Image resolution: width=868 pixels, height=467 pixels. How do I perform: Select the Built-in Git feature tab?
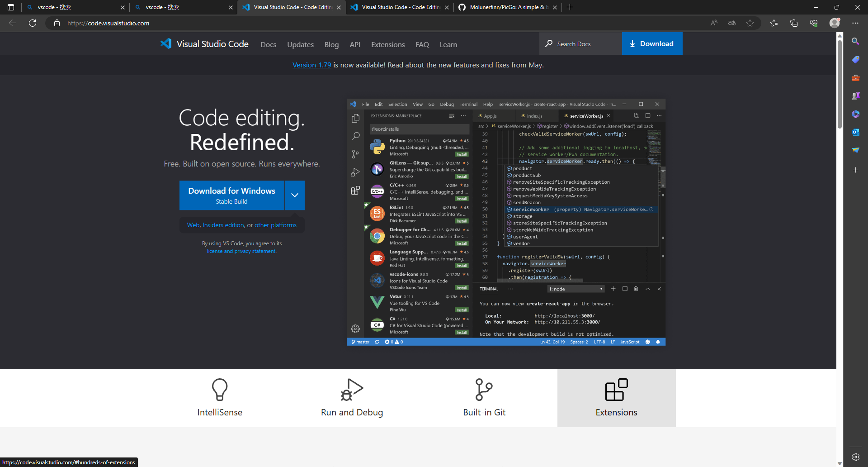click(x=484, y=398)
